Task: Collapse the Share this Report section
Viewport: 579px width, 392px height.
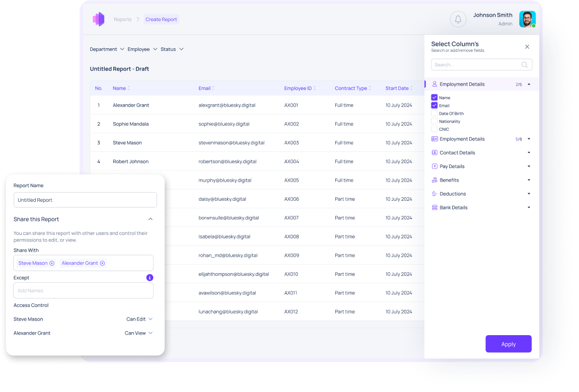Action: coord(150,219)
